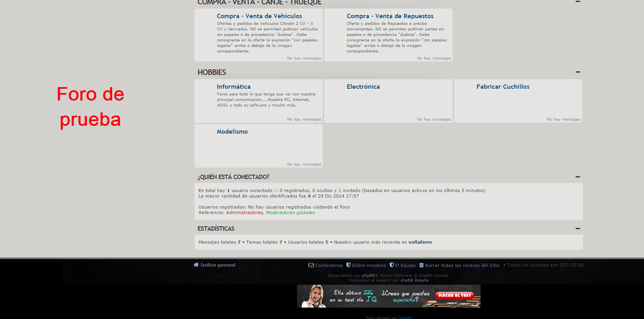Go to the Informática forum
644x319 pixels.
(233, 87)
